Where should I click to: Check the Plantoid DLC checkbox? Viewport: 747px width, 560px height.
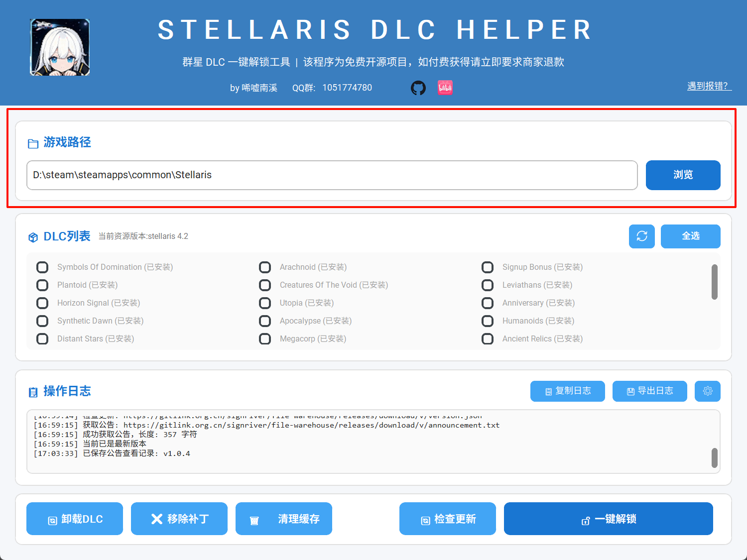(42, 285)
